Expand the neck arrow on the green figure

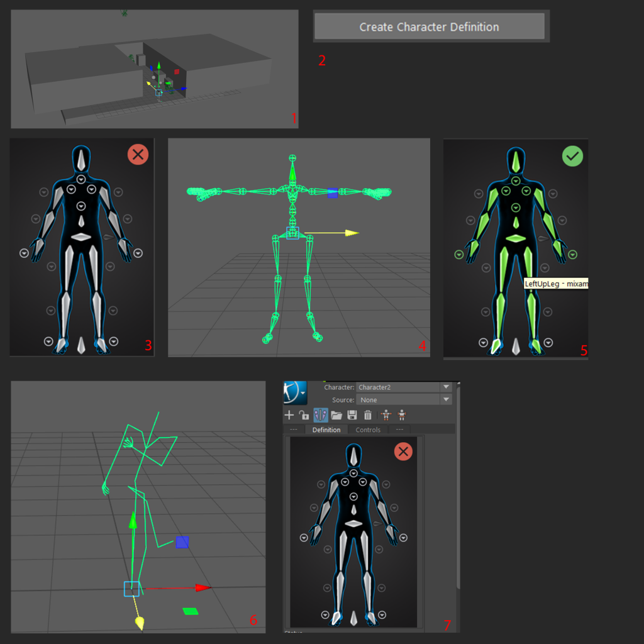[516, 181]
